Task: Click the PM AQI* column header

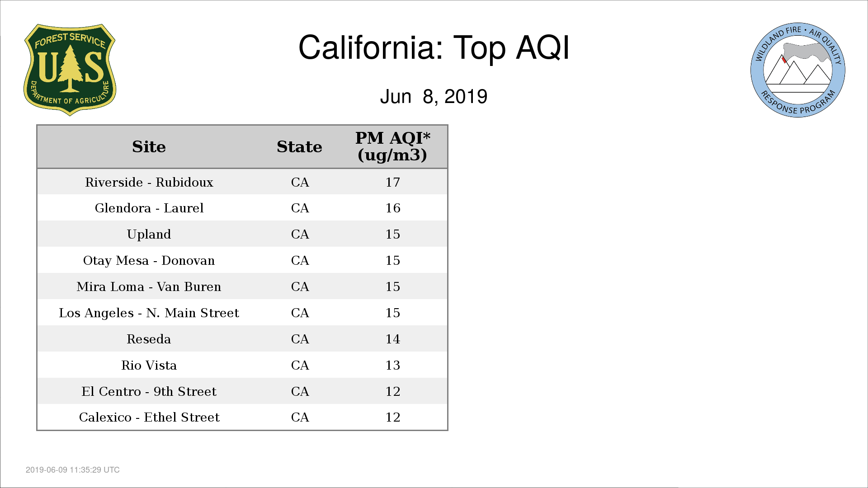Action: (392, 146)
